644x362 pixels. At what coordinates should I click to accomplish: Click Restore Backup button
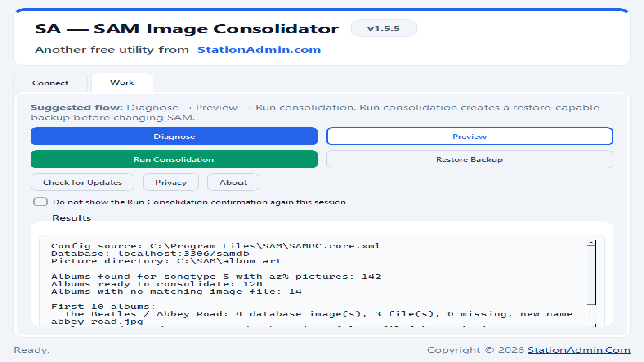469,159
